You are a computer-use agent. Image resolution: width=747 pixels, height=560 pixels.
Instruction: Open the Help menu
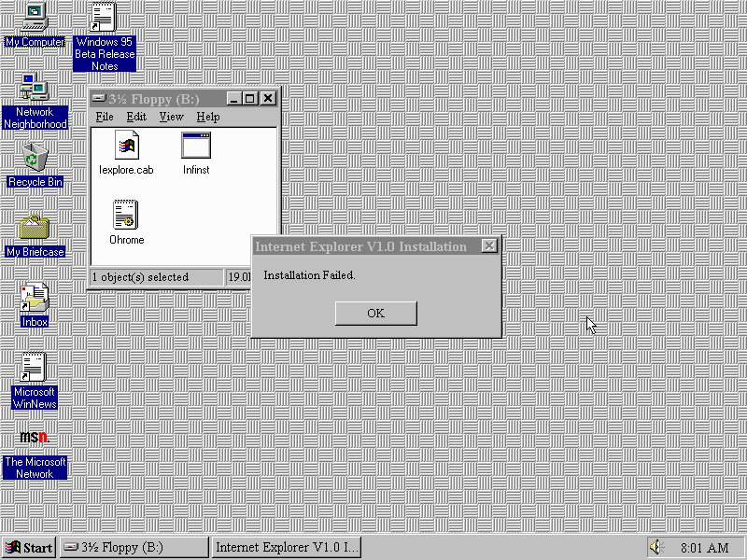pos(208,117)
